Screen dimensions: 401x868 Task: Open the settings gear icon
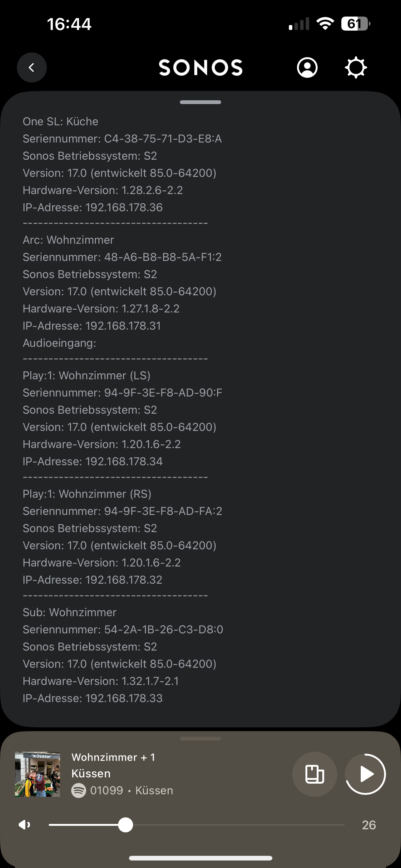356,68
